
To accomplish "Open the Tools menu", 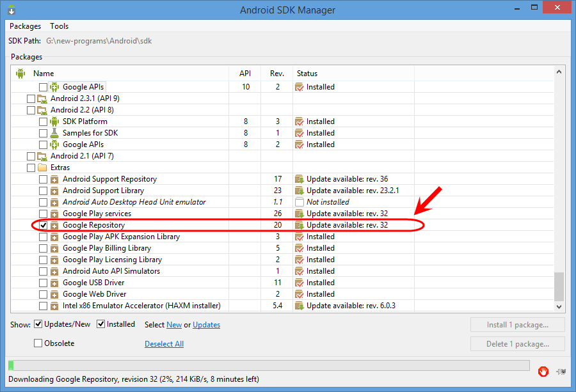I will (x=59, y=26).
